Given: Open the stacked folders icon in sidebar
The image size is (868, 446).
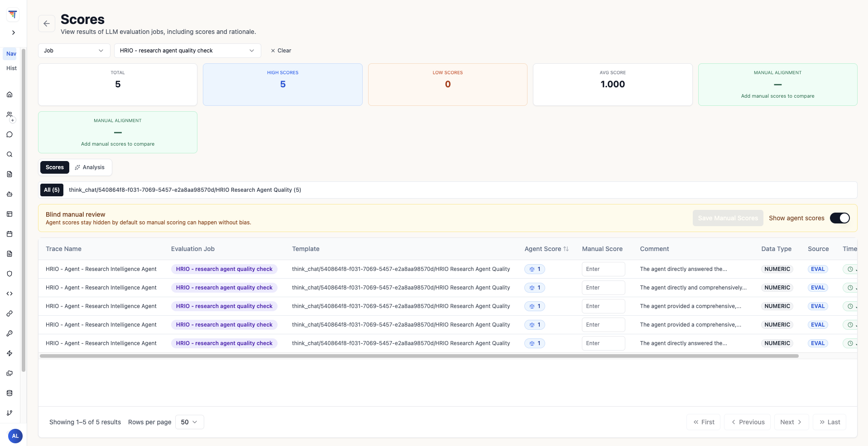Looking at the screenshot, I should click(10, 373).
